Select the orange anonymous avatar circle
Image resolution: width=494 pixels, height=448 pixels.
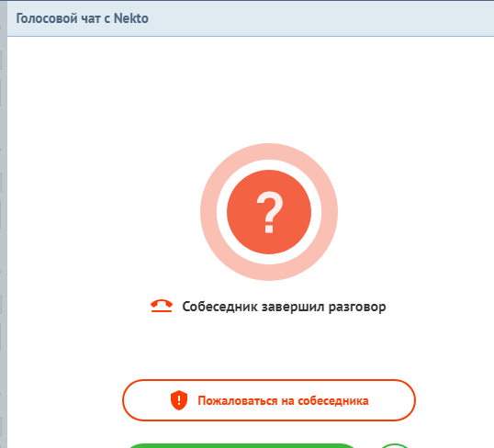coord(269,212)
